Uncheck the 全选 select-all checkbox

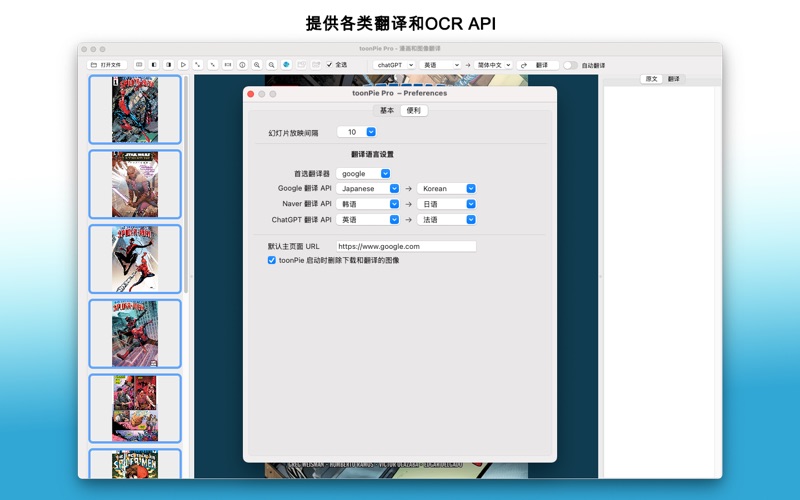330,65
